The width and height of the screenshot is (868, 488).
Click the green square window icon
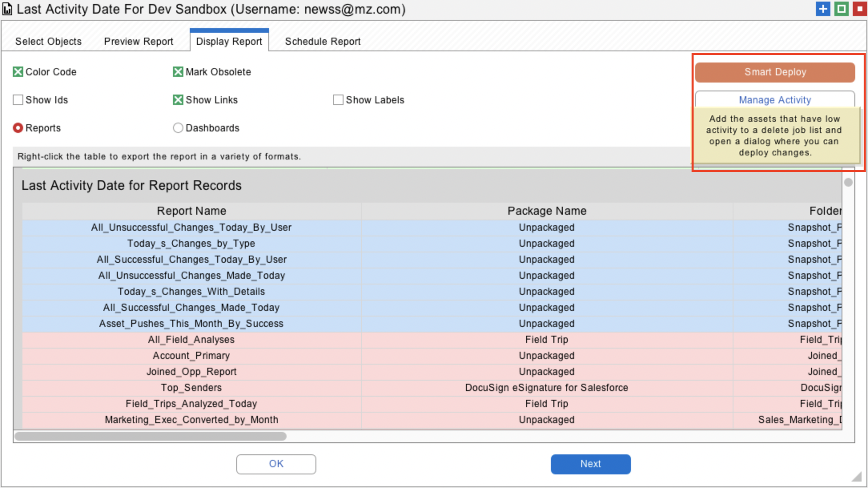841,9
